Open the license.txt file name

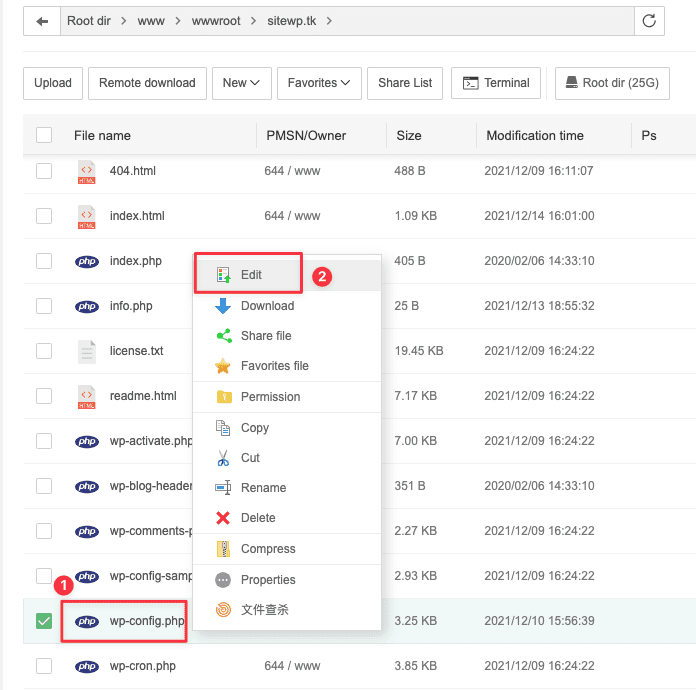136,351
